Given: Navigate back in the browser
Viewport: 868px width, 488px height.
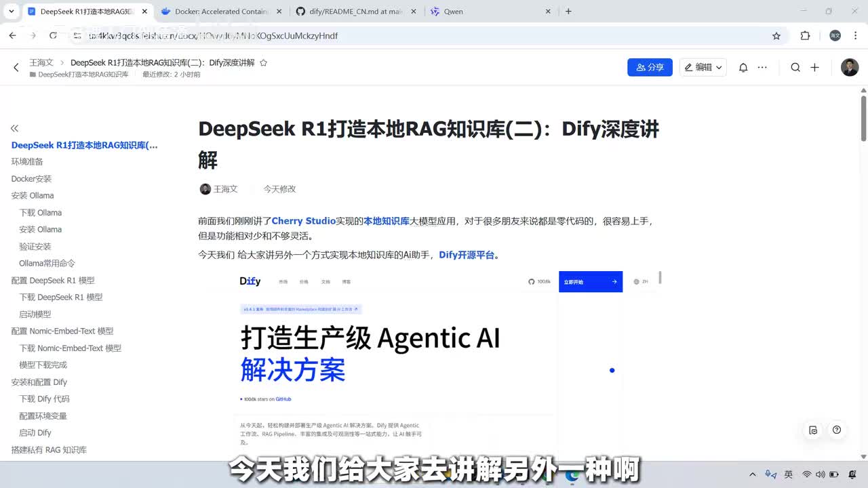Looking at the screenshot, I should point(13,36).
